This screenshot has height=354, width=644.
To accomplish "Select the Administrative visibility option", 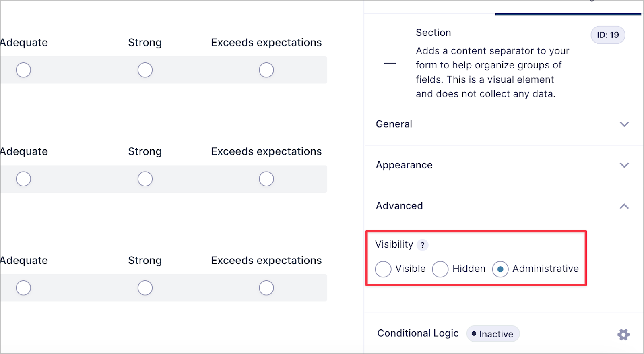I will (x=500, y=269).
